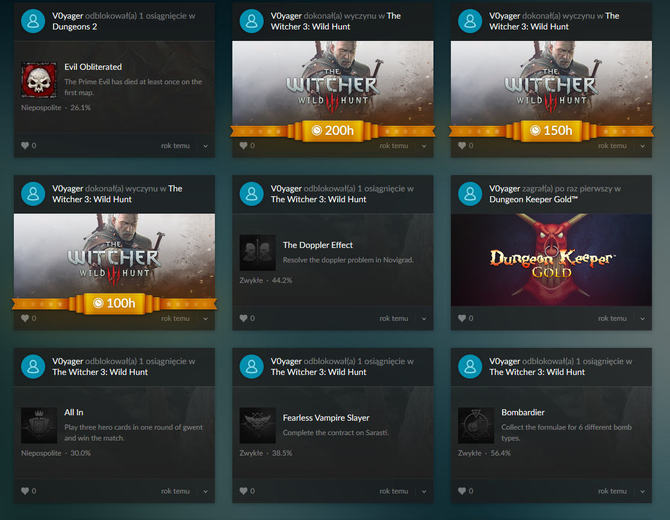Click the 100h playtime ribbon badge
This screenshot has width=670, height=520.
[x=114, y=303]
